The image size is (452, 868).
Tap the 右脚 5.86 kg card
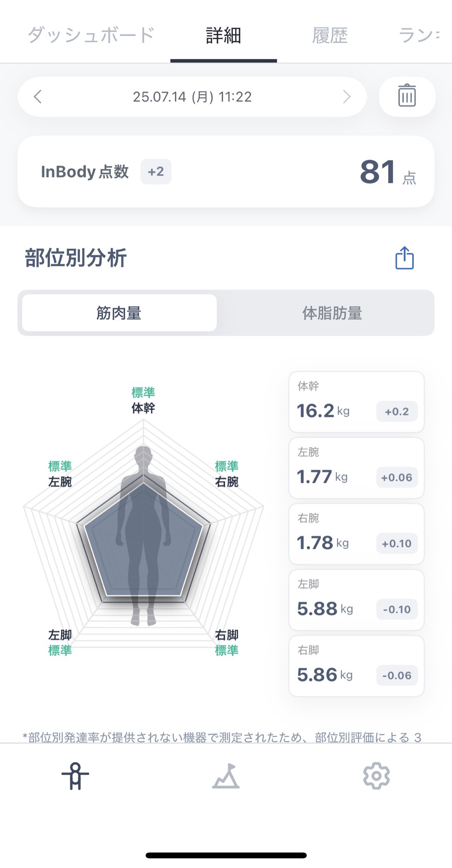[x=356, y=666]
